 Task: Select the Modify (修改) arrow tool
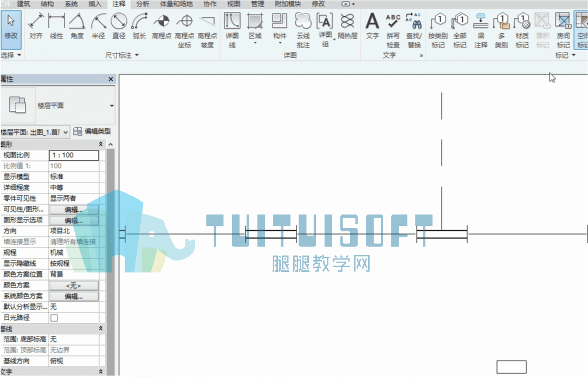point(11,29)
